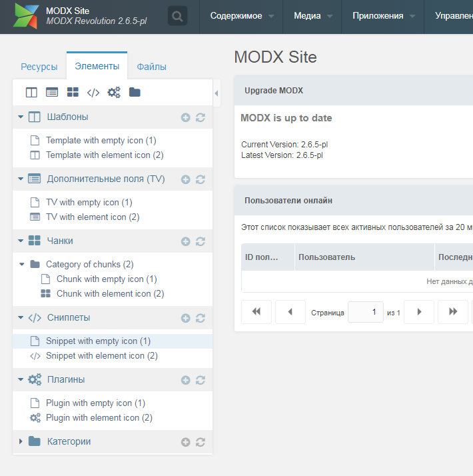Add a template via Шаблоны plus icon
Viewport: 473px width, 476px height.
pos(186,117)
